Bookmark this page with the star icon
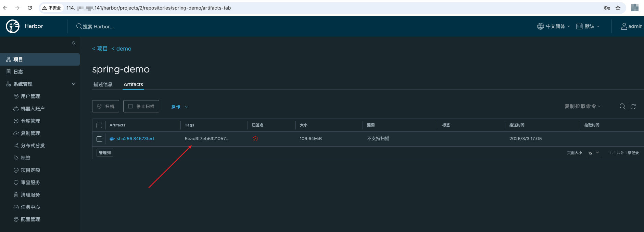The image size is (644, 232). coord(618,8)
